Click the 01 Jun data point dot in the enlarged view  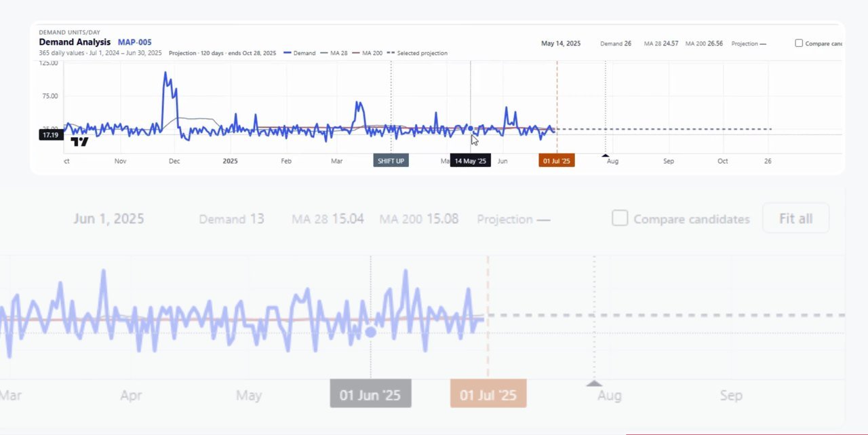(370, 332)
